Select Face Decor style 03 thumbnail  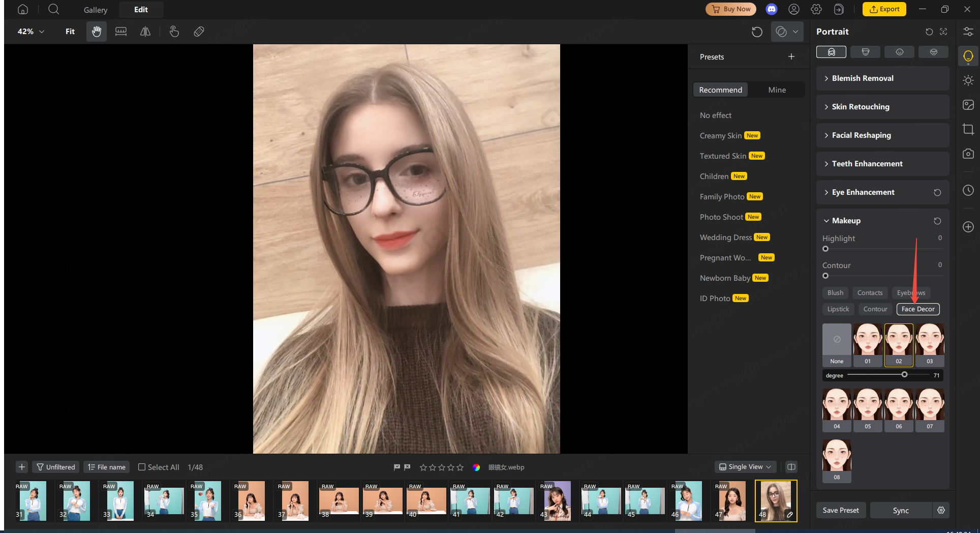[x=930, y=345]
